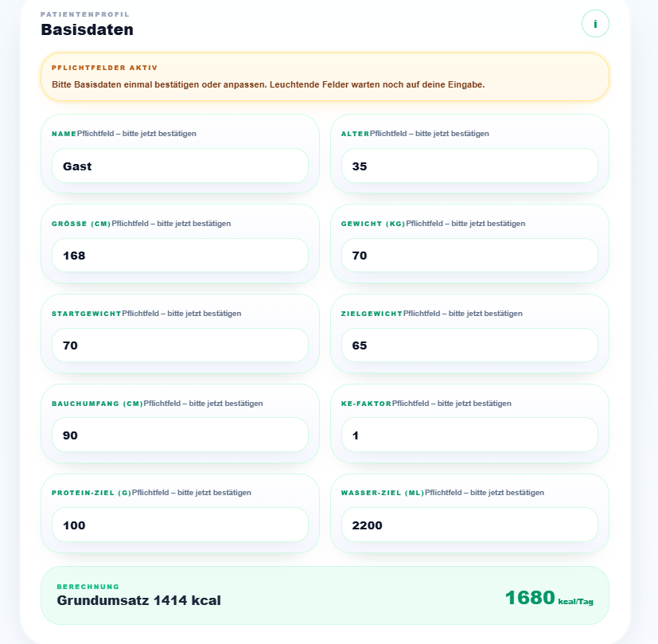The height and width of the screenshot is (644, 658).
Task: Click the Wasser-Ziel (ml) input field
Action: pos(469,525)
